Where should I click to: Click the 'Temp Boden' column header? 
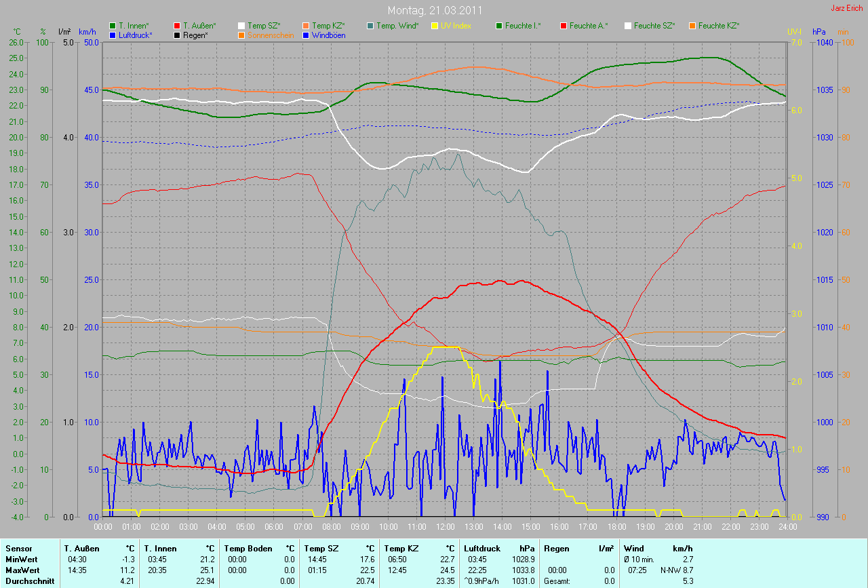(x=248, y=548)
